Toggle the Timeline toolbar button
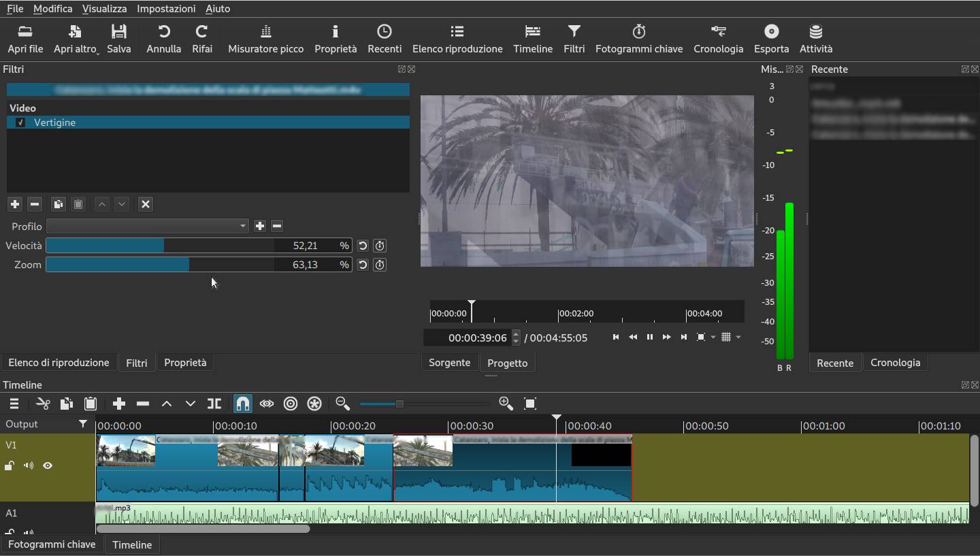Image resolution: width=980 pixels, height=556 pixels. 533,39
